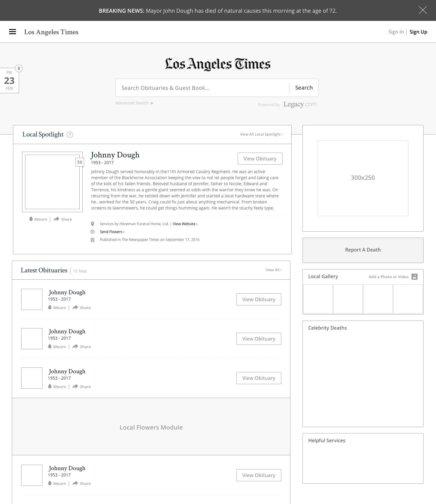Image resolution: width=436 pixels, height=504 pixels.
Task: Click the Add a Photo or Video icon
Action: click(x=415, y=277)
